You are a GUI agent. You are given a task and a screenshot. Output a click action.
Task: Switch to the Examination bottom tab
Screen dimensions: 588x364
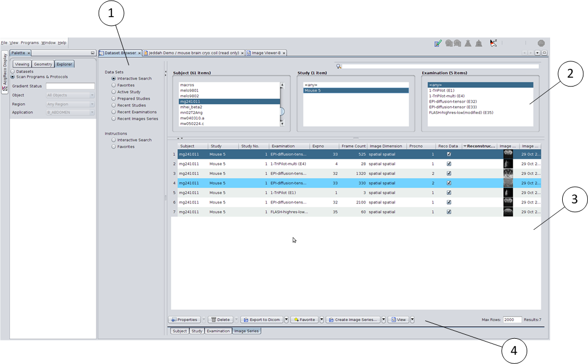218,331
